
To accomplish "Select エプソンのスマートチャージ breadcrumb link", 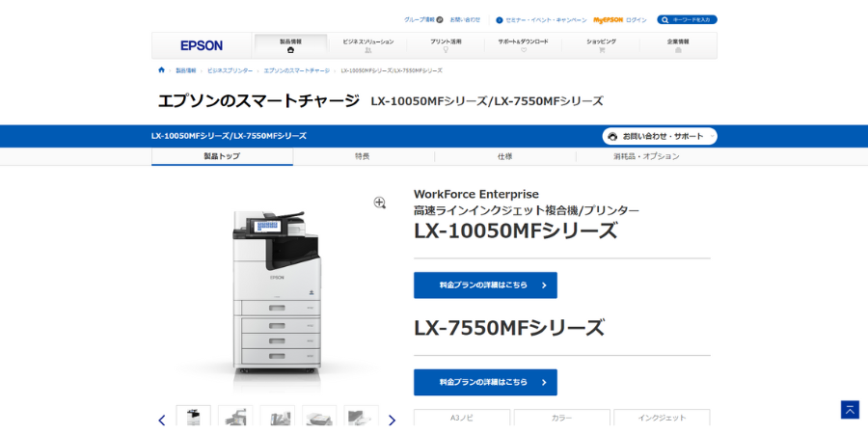I will pyautogui.click(x=296, y=70).
